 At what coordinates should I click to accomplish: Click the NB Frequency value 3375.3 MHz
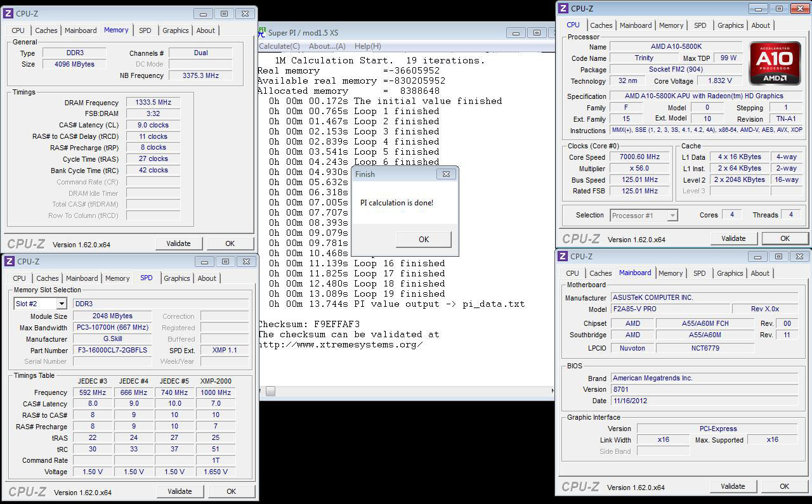click(x=200, y=75)
